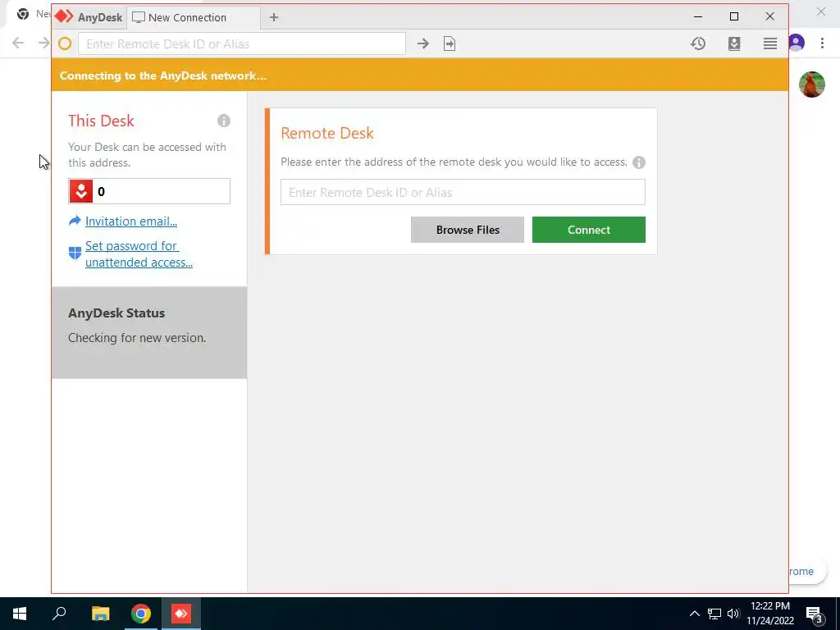Click the shield icon for unattended access
The height and width of the screenshot is (630, 840).
[x=75, y=253]
